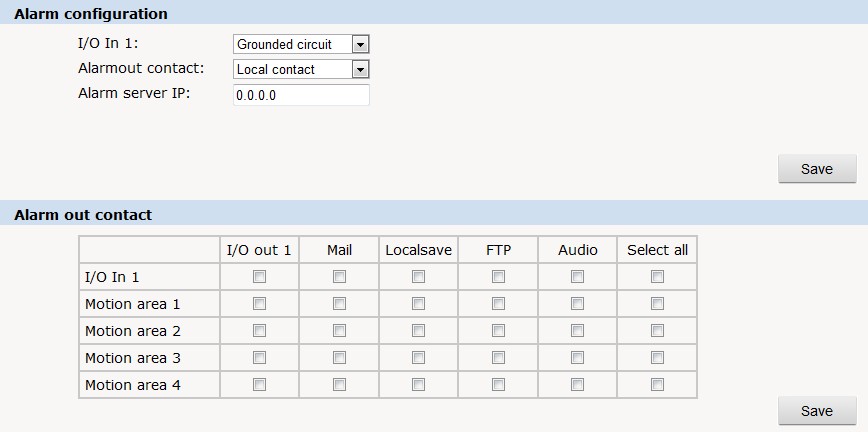Toggle Audio for Motion area 3
Image resolution: width=868 pixels, height=432 pixels.
577,358
